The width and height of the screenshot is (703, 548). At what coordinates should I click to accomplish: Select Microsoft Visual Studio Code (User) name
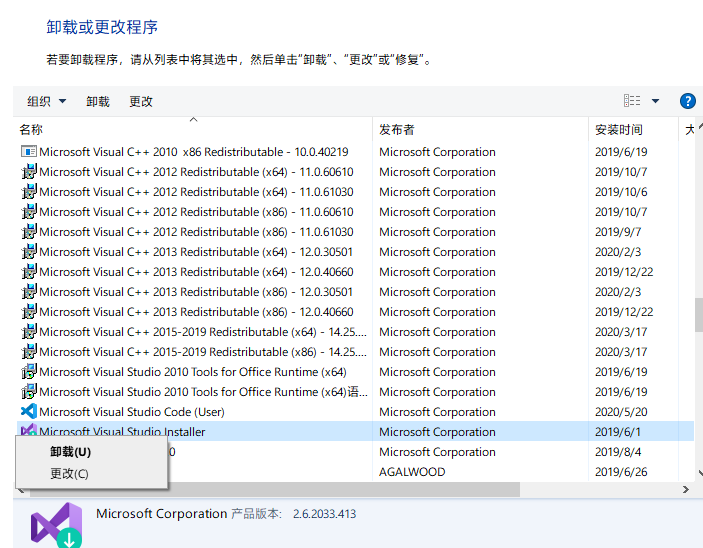click(x=132, y=412)
